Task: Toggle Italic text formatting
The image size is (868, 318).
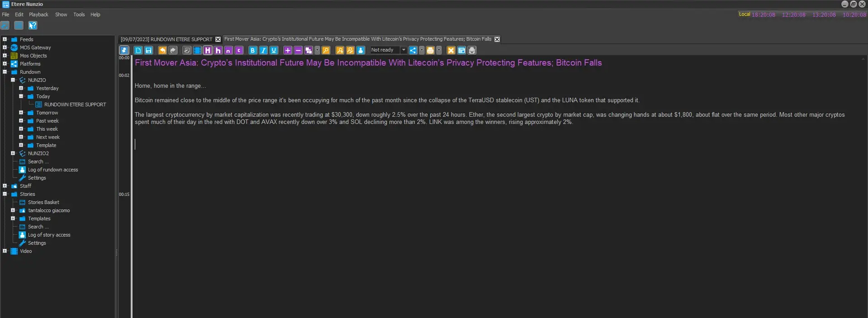Action: tap(263, 50)
